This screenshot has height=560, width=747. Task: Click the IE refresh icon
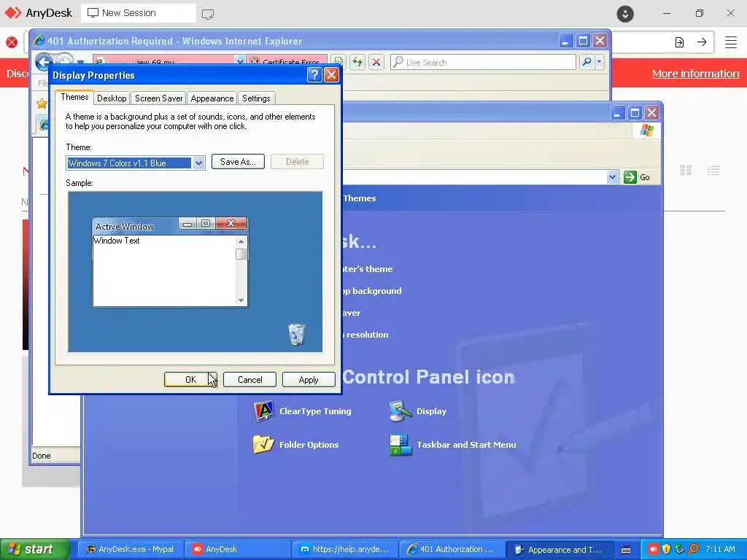pos(357,62)
